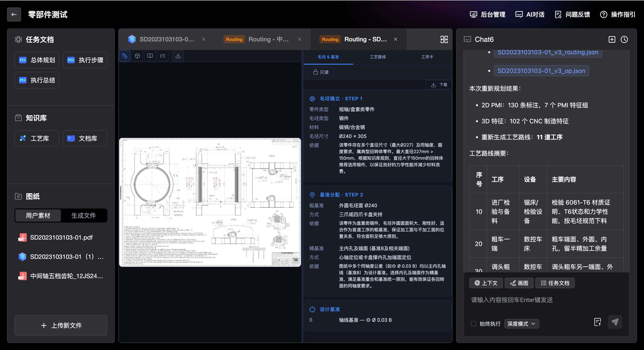Click the split layout icon
The height and width of the screenshot is (350, 644).
(444, 39)
